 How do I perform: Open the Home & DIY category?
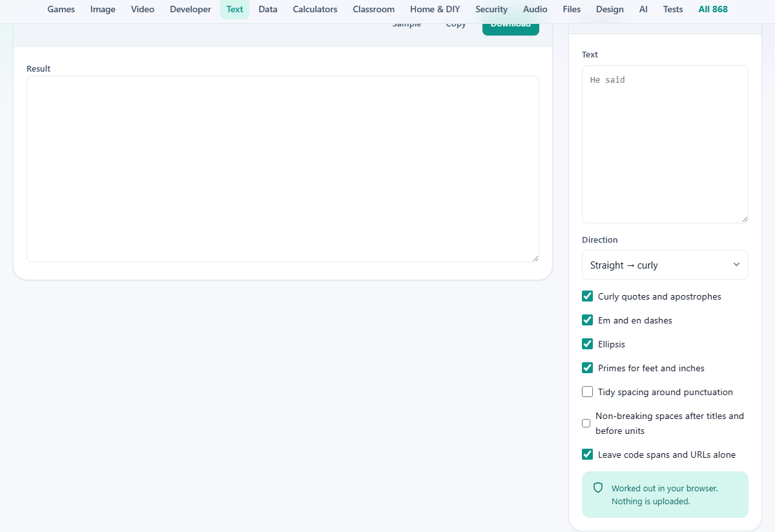435,9
